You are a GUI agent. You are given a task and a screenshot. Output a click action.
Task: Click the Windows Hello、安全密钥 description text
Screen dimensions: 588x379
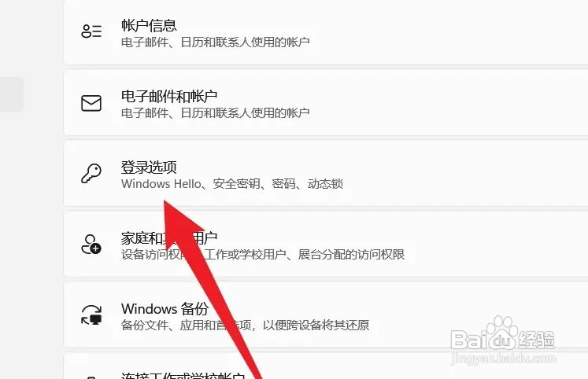coord(232,183)
